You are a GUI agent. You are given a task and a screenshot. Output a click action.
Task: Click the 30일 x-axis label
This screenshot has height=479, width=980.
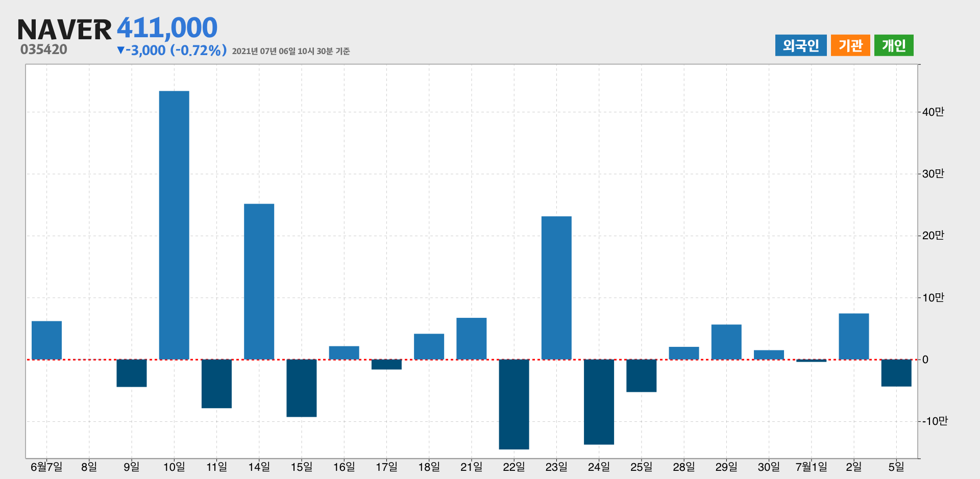pyautogui.click(x=769, y=467)
